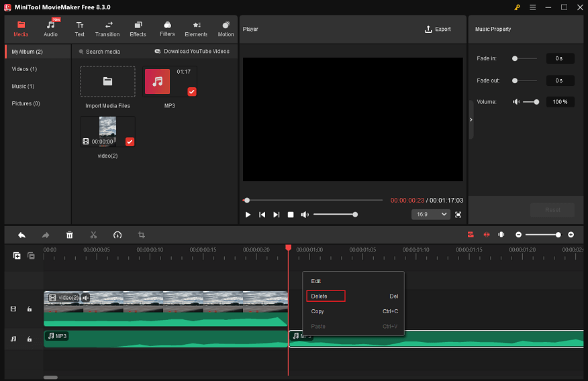Open the Transition tab
The height and width of the screenshot is (381, 588).
(x=107, y=30)
